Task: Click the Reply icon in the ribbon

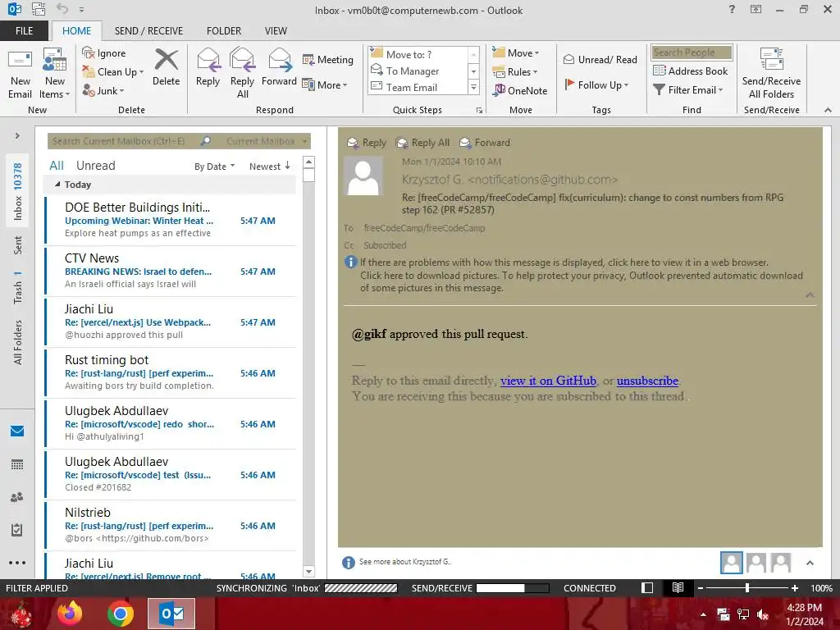Action: point(208,60)
